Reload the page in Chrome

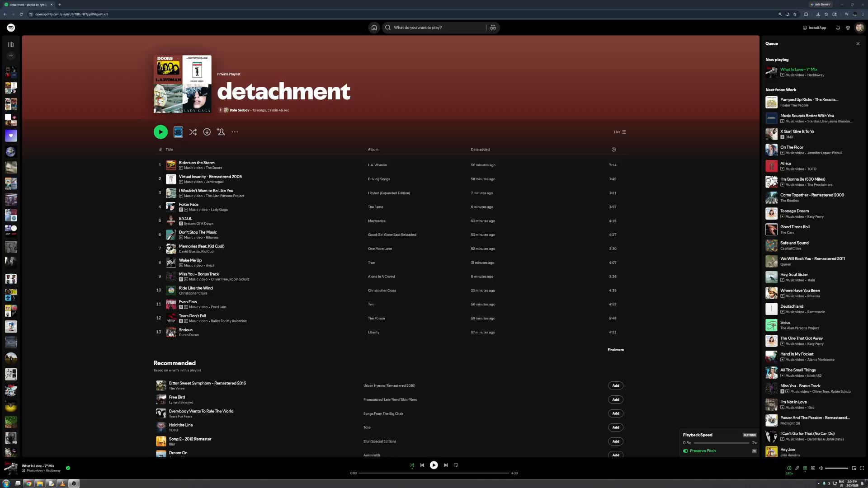tap(21, 14)
